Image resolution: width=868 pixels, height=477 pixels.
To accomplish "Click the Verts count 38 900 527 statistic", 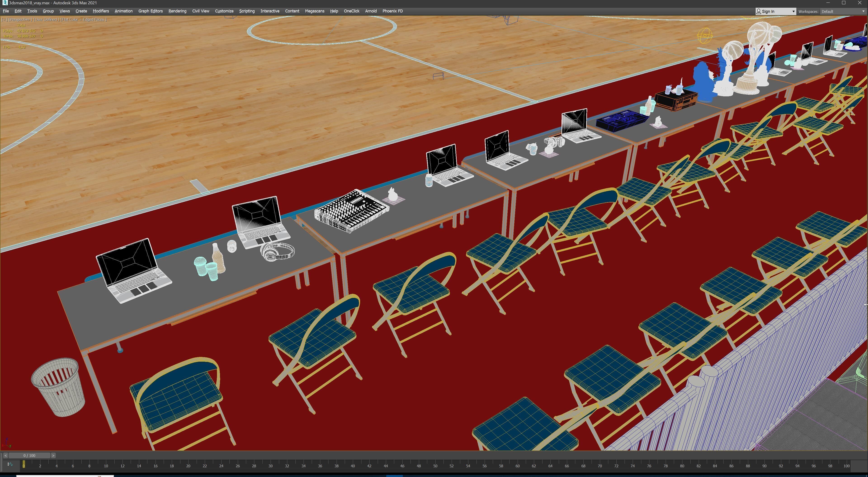I will point(26,36).
